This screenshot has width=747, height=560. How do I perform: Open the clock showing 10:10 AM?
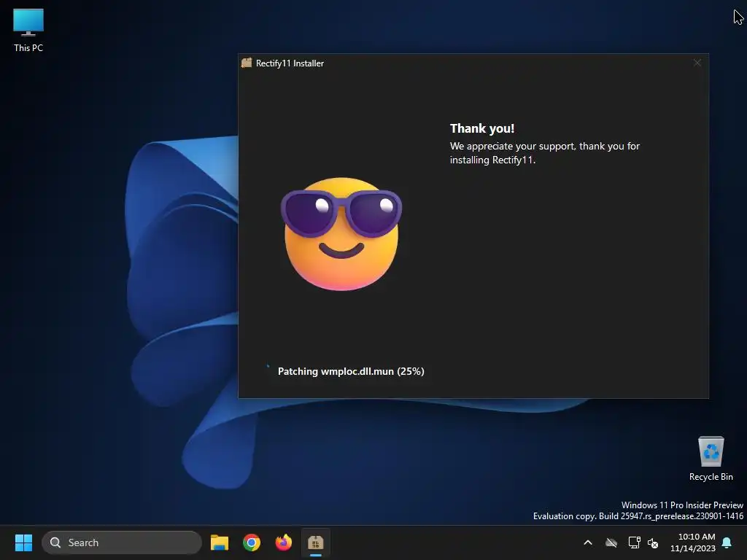pyautogui.click(x=693, y=542)
